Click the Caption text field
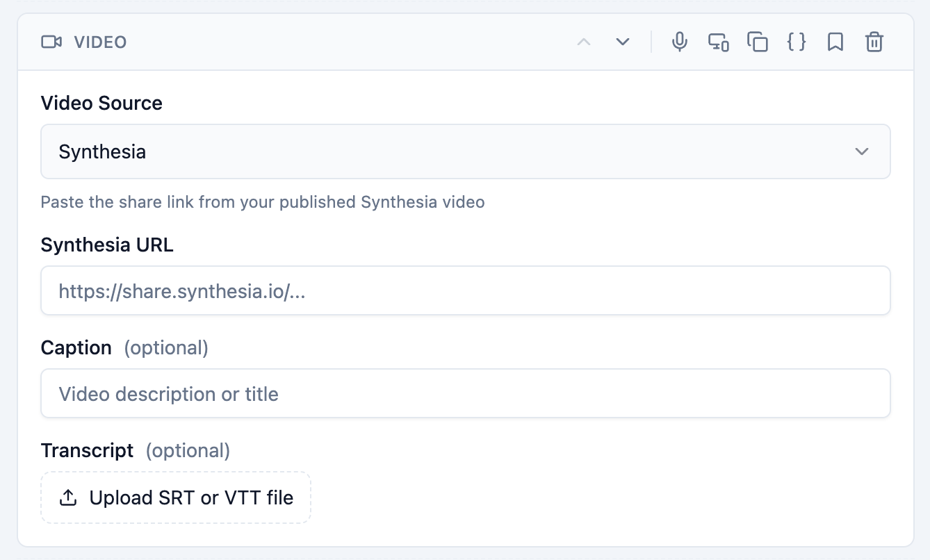The height and width of the screenshot is (560, 930). [x=466, y=393]
